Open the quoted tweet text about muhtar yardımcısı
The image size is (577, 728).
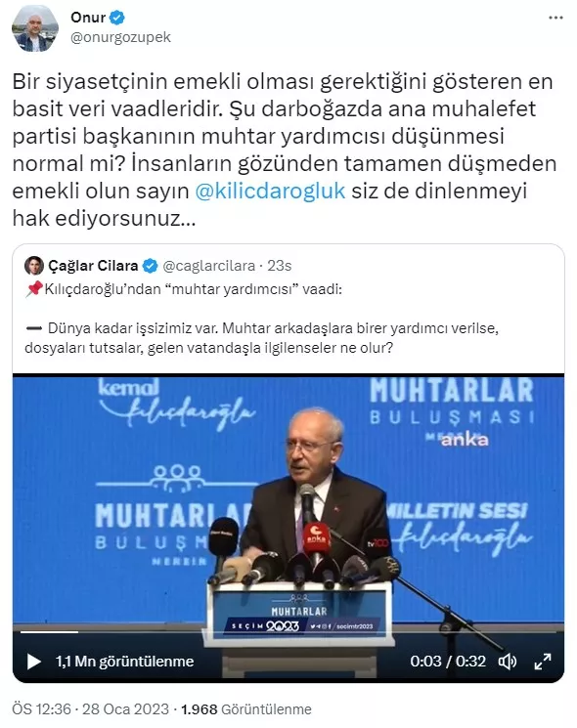pyautogui.click(x=261, y=319)
